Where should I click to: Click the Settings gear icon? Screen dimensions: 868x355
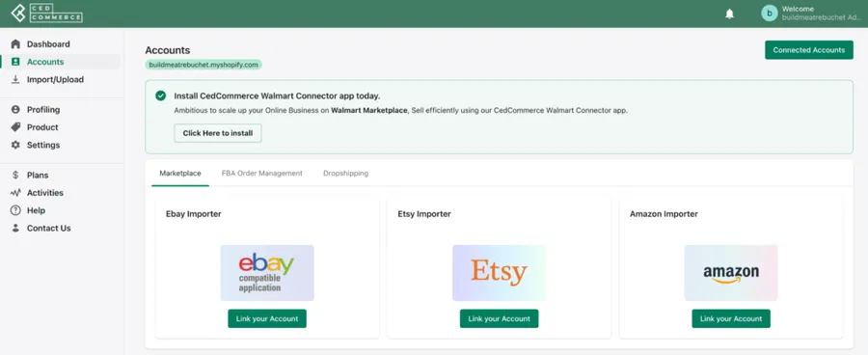[x=15, y=145]
